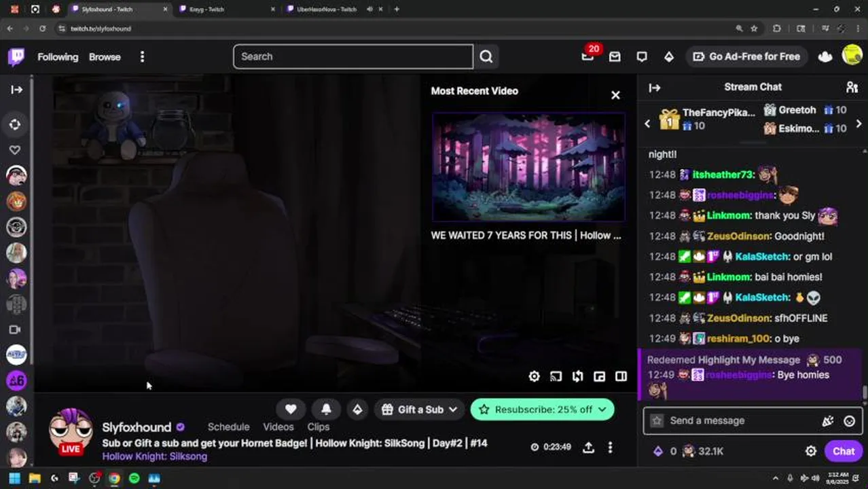Open the chat identity star icon

pos(657,421)
